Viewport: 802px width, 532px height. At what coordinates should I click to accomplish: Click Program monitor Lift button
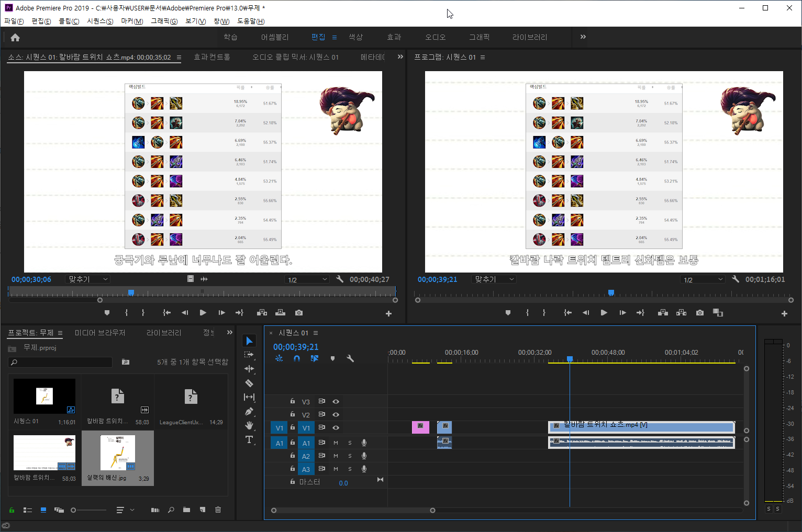point(663,313)
